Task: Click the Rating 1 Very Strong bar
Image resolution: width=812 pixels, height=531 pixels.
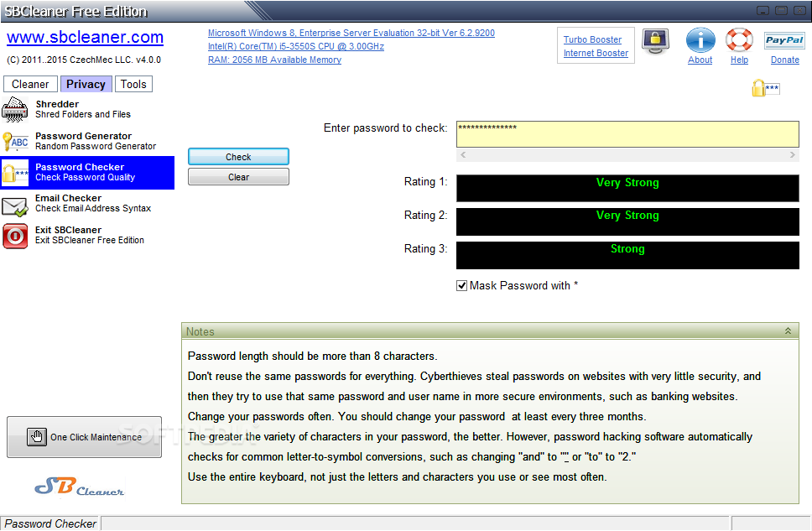Action: click(x=627, y=188)
